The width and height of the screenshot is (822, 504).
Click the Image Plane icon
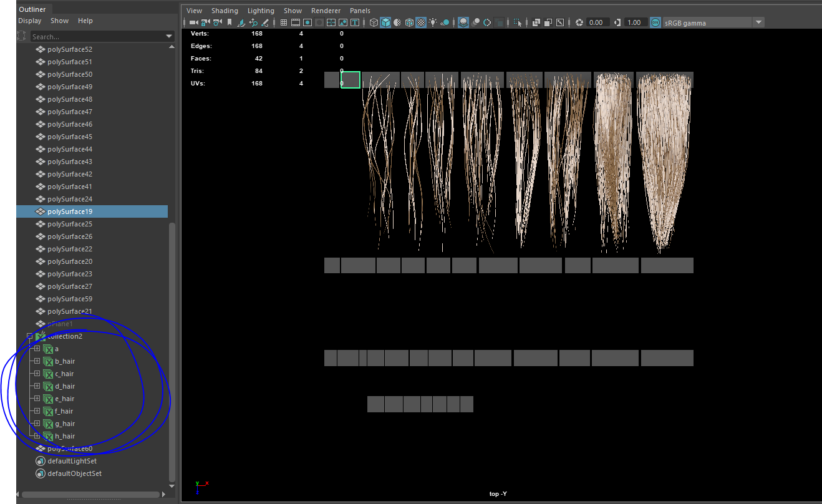tap(241, 22)
